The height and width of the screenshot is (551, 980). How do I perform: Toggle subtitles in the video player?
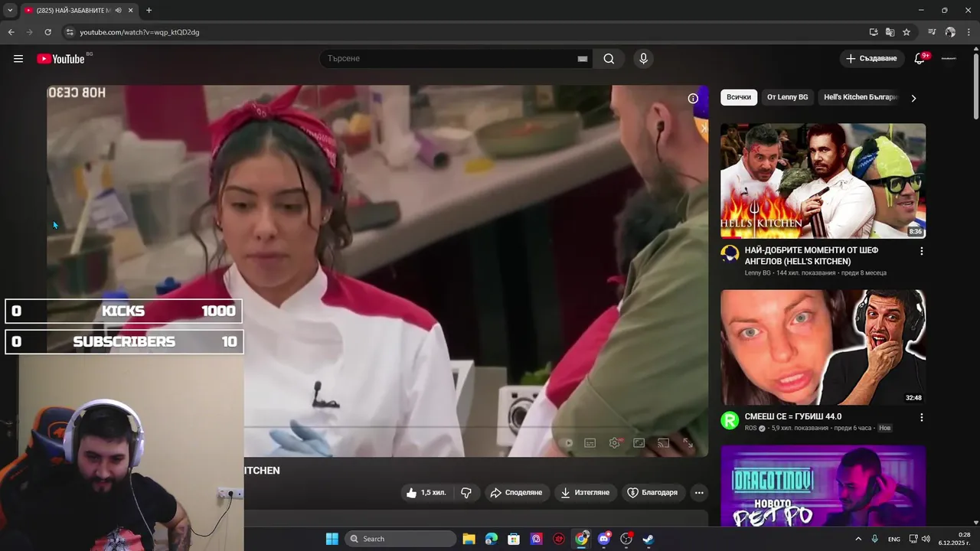[590, 443]
